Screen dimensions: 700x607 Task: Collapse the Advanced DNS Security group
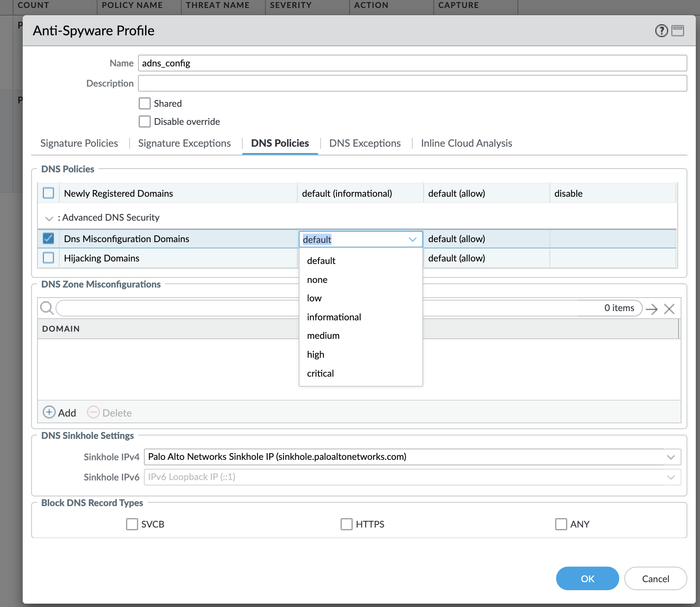pyautogui.click(x=49, y=218)
